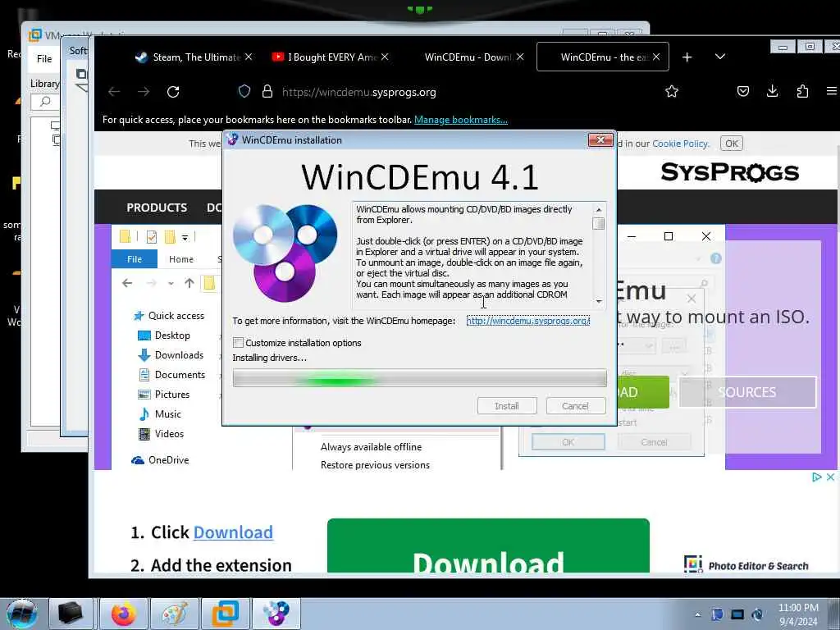Open Quick access in Explorer screenshot
Image resolution: width=840 pixels, height=630 pixels.
tap(169, 316)
